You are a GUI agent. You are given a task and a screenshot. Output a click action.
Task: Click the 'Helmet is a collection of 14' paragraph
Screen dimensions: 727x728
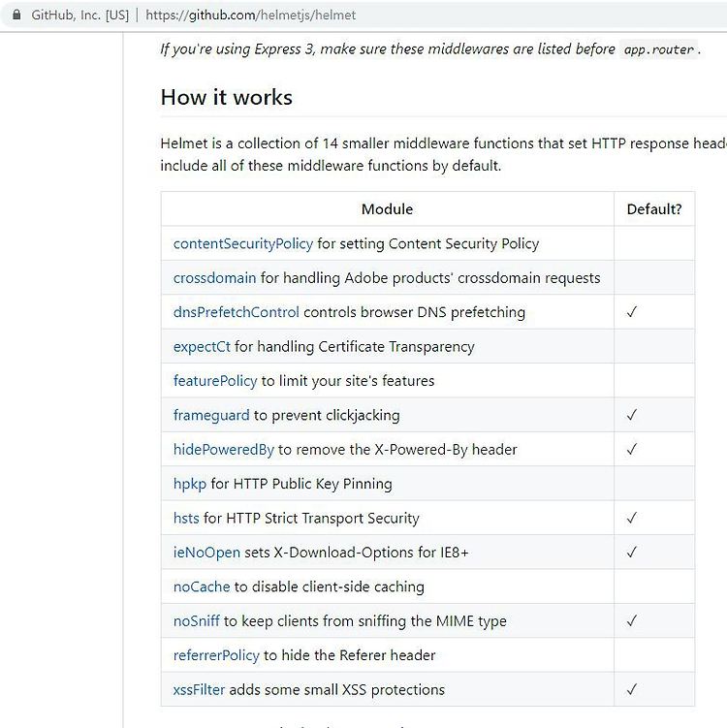443,154
